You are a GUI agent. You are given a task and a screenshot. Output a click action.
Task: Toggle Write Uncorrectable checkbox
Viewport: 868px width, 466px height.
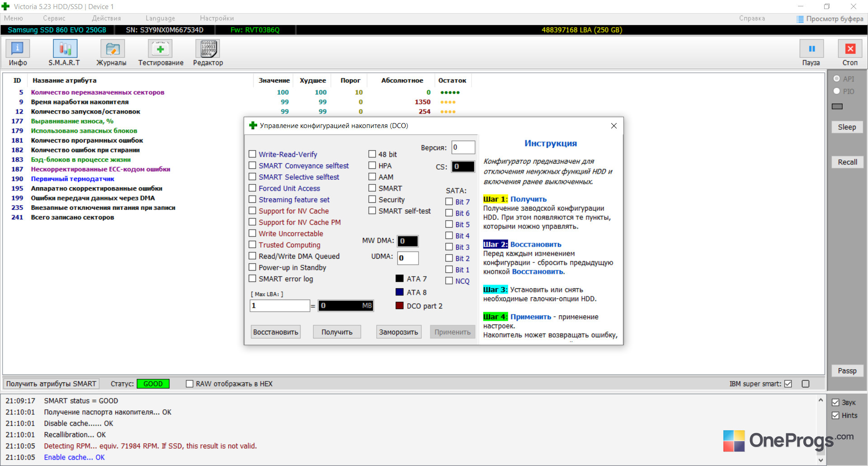(252, 233)
